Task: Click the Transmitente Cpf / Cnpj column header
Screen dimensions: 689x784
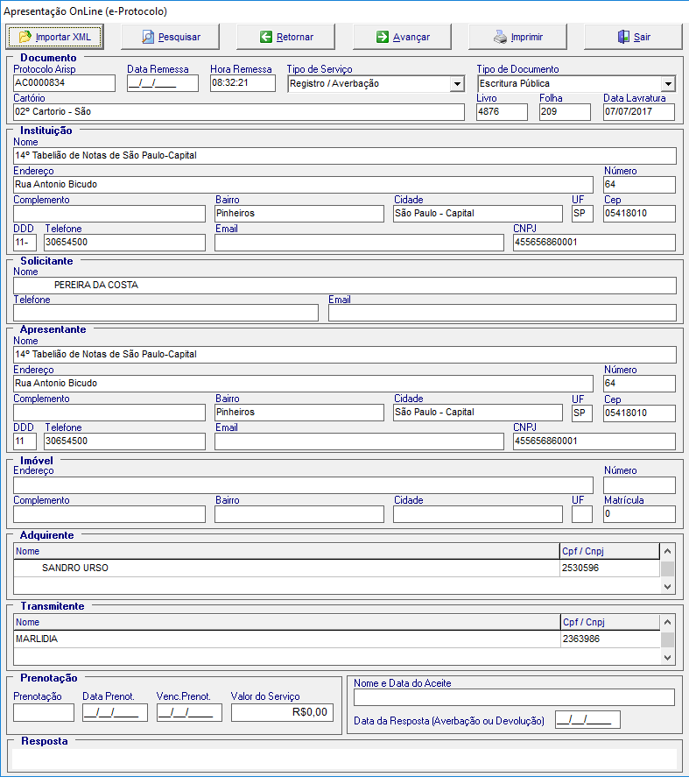Action: point(610,623)
